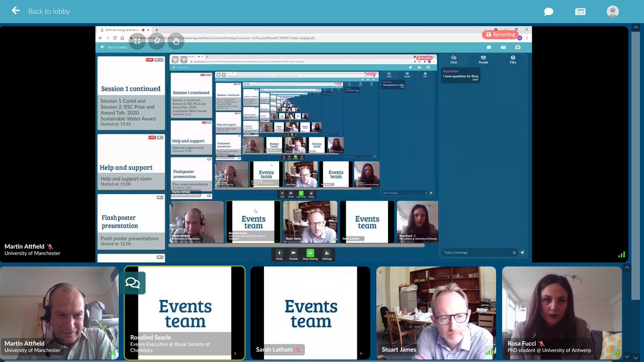644x362 pixels.
Task: Open the Back to lobby link in top bar
Action: pyautogui.click(x=49, y=11)
